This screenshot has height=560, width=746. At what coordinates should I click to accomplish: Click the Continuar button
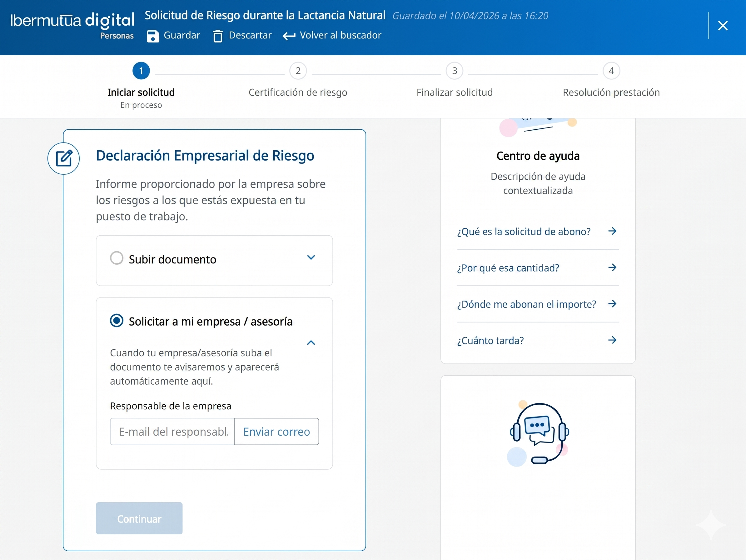pyautogui.click(x=139, y=518)
